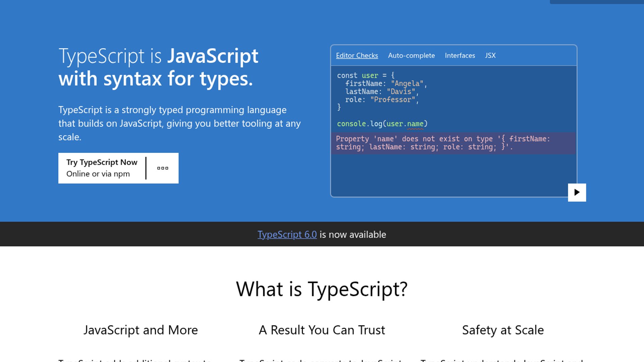Play the code demo animation
The image size is (644, 362).
click(x=577, y=192)
